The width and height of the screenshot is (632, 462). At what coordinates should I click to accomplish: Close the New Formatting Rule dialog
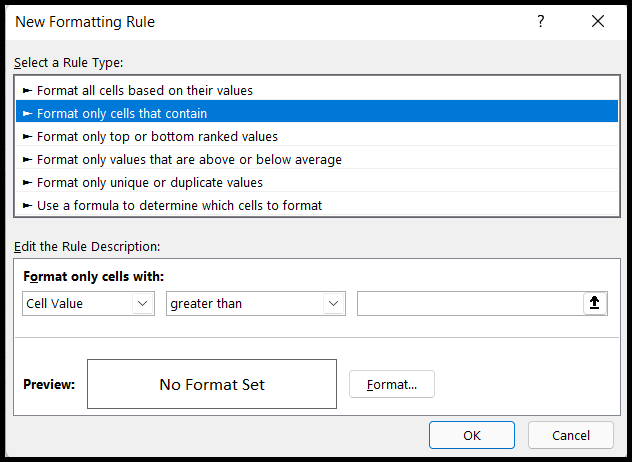[x=598, y=21]
